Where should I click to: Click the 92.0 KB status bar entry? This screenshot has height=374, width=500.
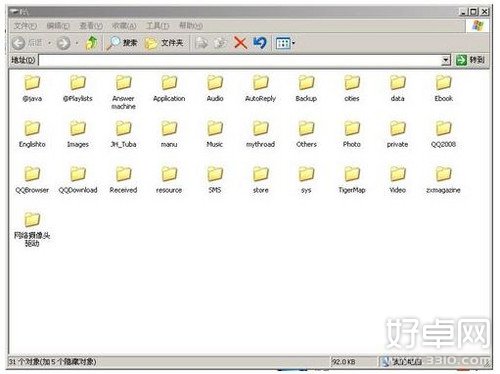[344, 362]
